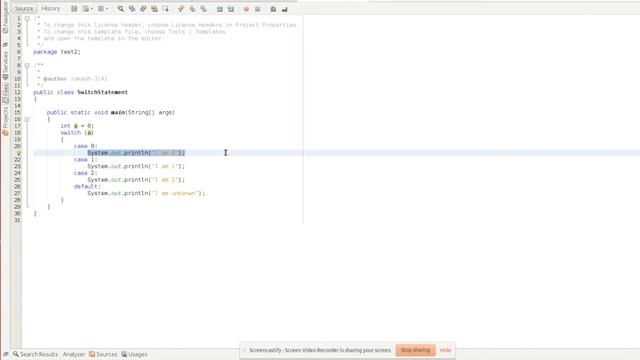Click the Toggle Bookmark toolbar icon
Screen dimensions: 640x360
point(203,9)
